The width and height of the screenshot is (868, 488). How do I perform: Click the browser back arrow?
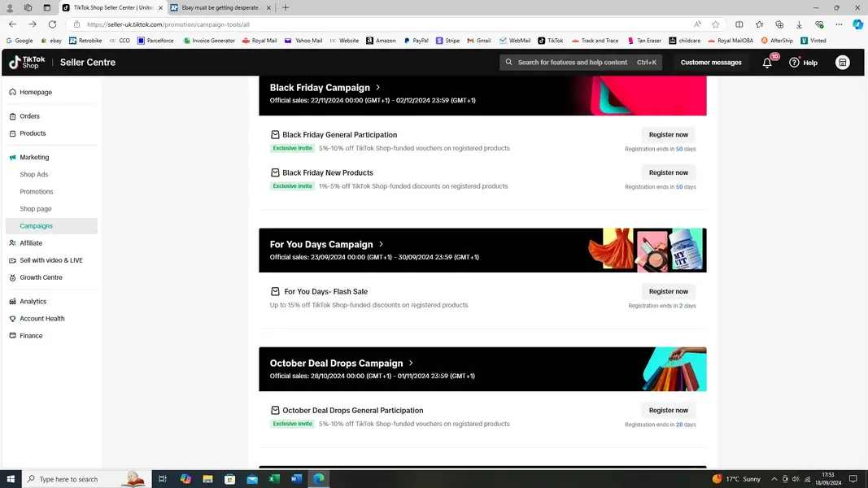13,24
